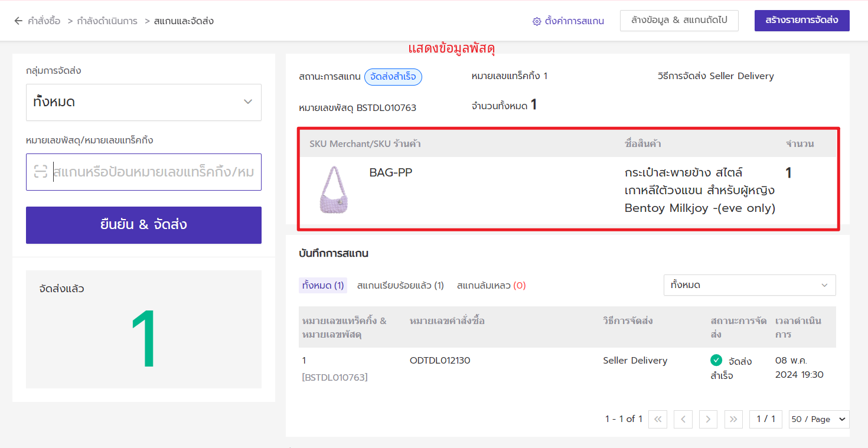Go to กำลังดำเนินการ breadcrumb
This screenshot has height=448, width=868.
107,21
